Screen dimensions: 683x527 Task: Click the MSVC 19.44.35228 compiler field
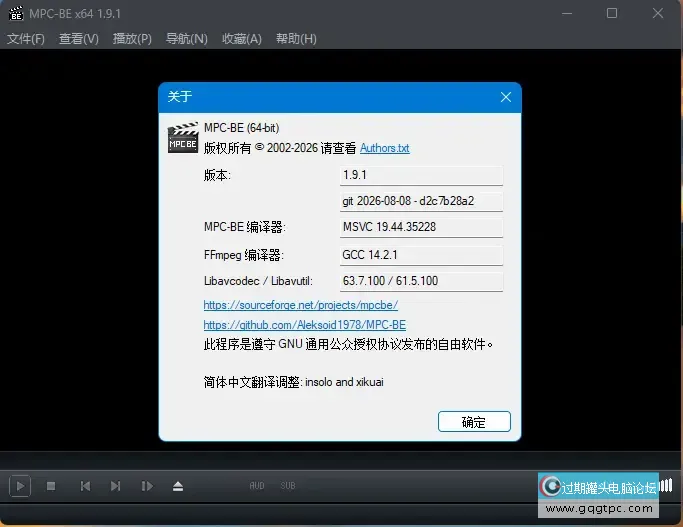click(421, 227)
